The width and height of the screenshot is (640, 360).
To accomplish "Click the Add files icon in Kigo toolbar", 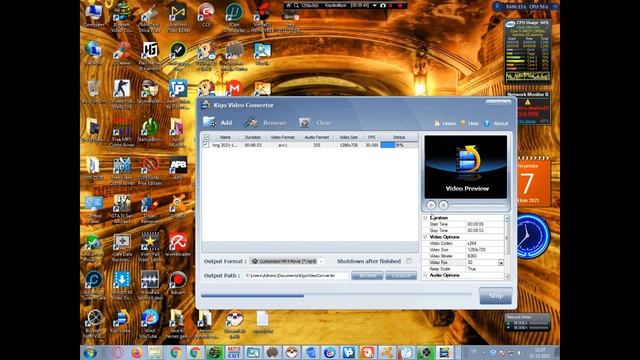I will coord(210,122).
